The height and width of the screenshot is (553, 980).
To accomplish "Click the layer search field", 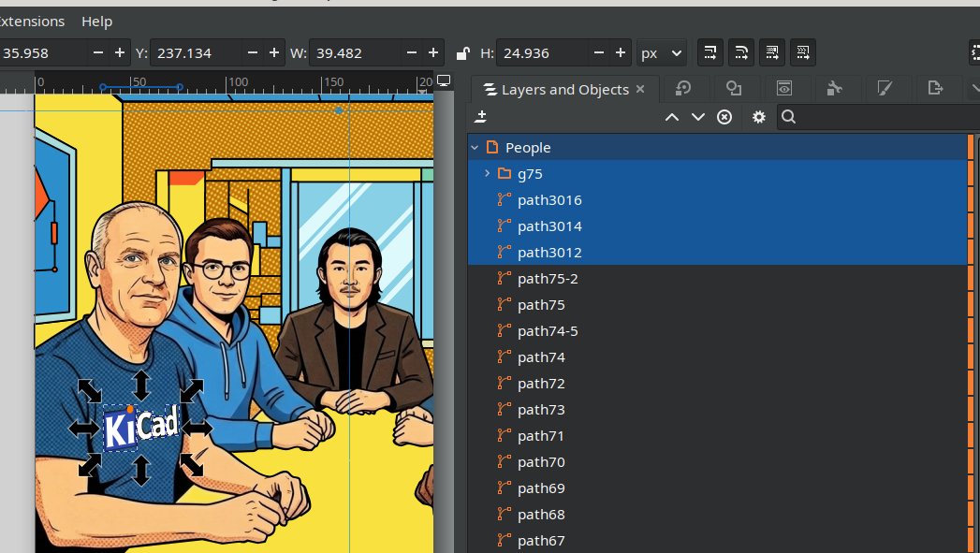I will tap(880, 117).
